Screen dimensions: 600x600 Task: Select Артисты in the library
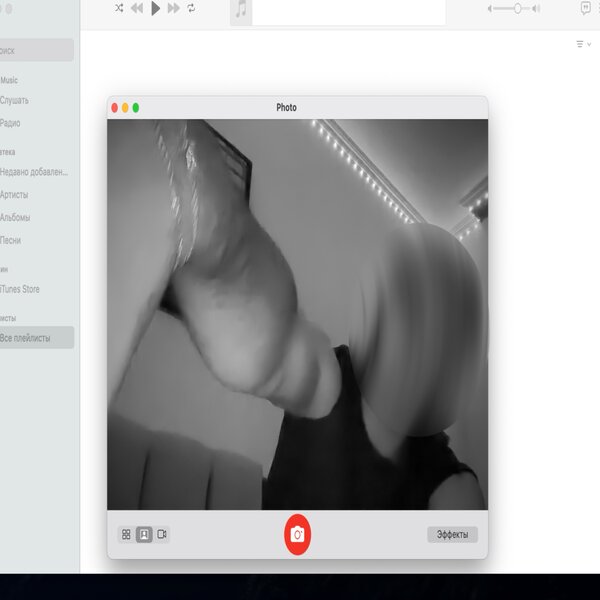(14, 195)
